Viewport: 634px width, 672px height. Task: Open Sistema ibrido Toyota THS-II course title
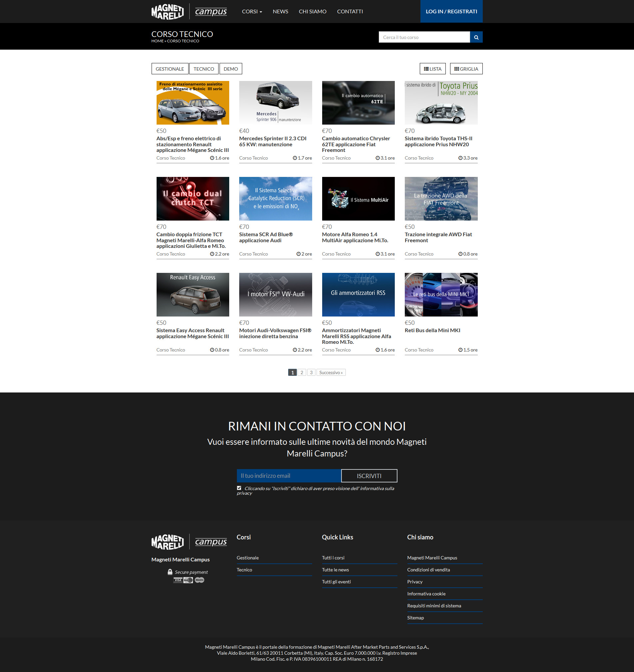[x=438, y=141]
